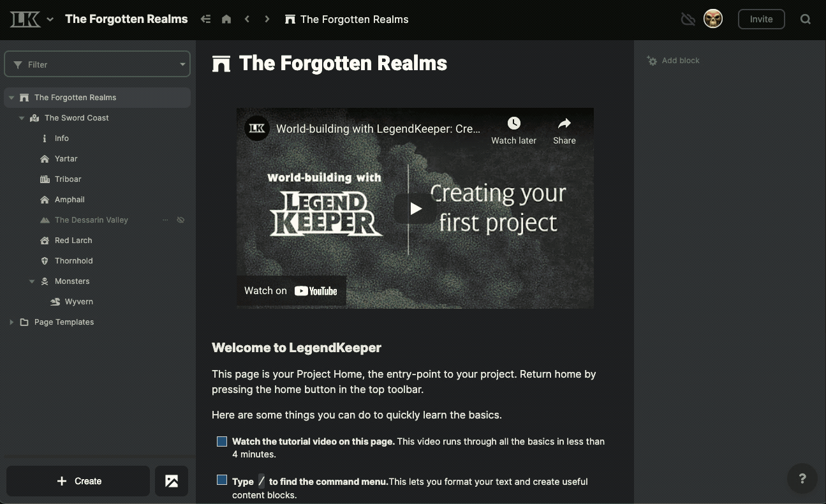The image size is (826, 504).
Task: Open the Amphail page
Action: pyautogui.click(x=70, y=200)
